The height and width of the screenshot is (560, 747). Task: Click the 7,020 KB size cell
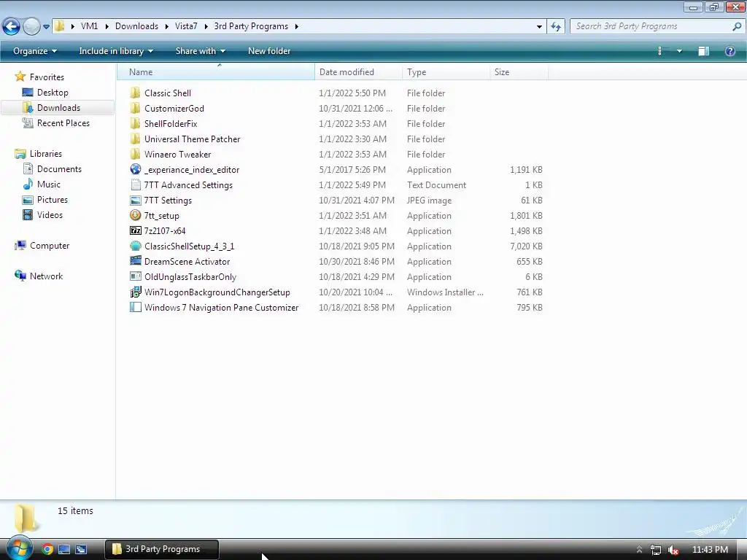click(x=526, y=246)
